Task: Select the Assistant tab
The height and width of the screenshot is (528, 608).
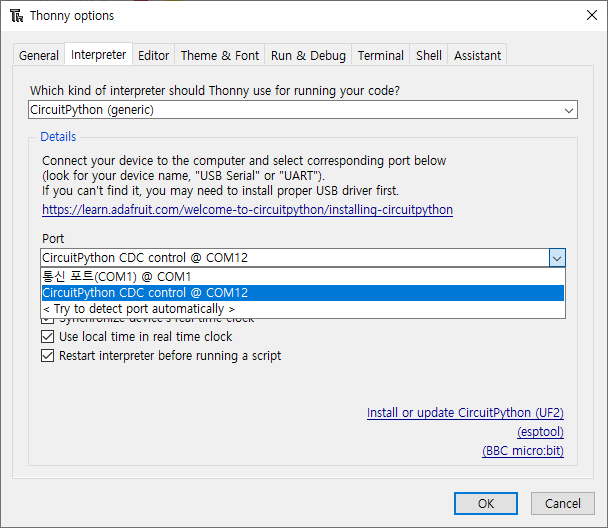Action: pyautogui.click(x=477, y=55)
